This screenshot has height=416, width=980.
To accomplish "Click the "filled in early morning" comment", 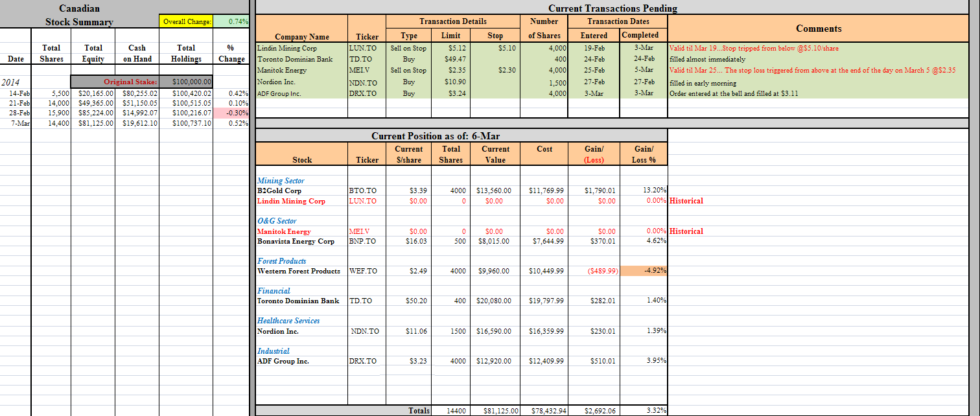I will tap(703, 83).
